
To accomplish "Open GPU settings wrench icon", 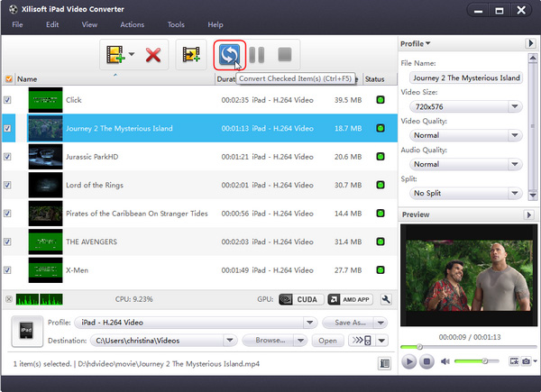I will click(x=386, y=299).
